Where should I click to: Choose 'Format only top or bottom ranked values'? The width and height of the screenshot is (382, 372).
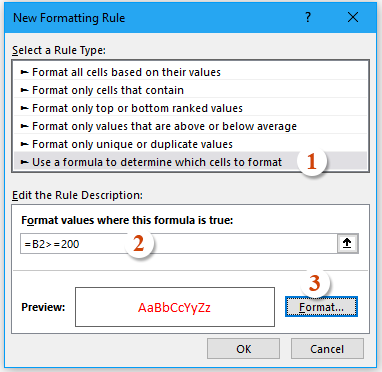click(x=190, y=108)
